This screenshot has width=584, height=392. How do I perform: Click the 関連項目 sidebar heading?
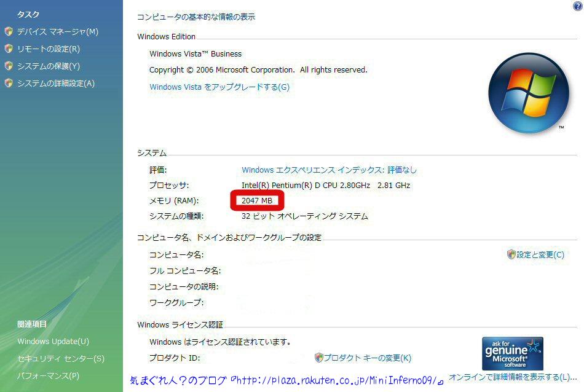32,324
